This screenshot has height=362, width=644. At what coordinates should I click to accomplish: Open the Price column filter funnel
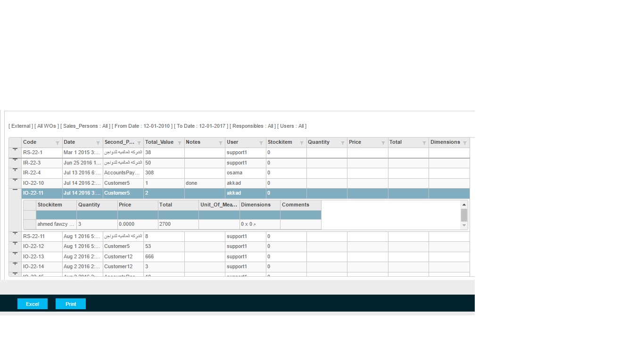click(383, 143)
